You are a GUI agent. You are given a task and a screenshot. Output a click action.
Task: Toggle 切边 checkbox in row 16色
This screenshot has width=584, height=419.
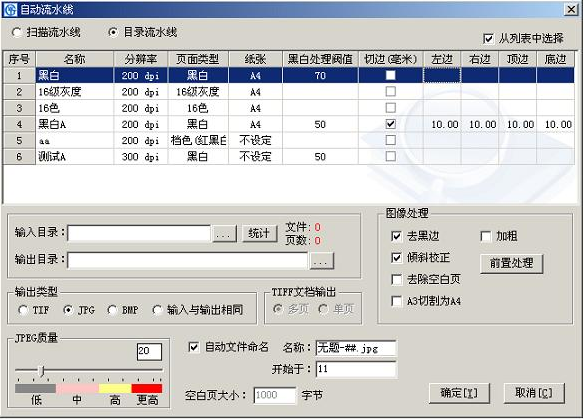click(x=390, y=108)
